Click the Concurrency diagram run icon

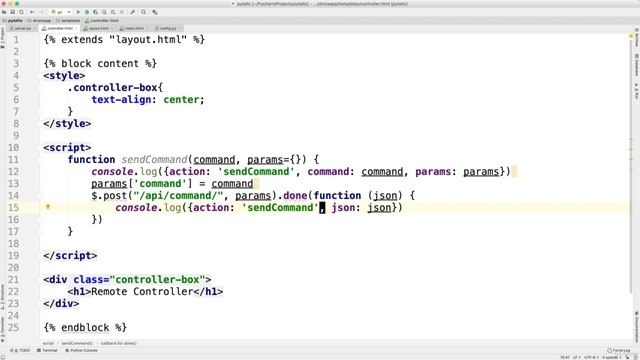pos(113,12)
